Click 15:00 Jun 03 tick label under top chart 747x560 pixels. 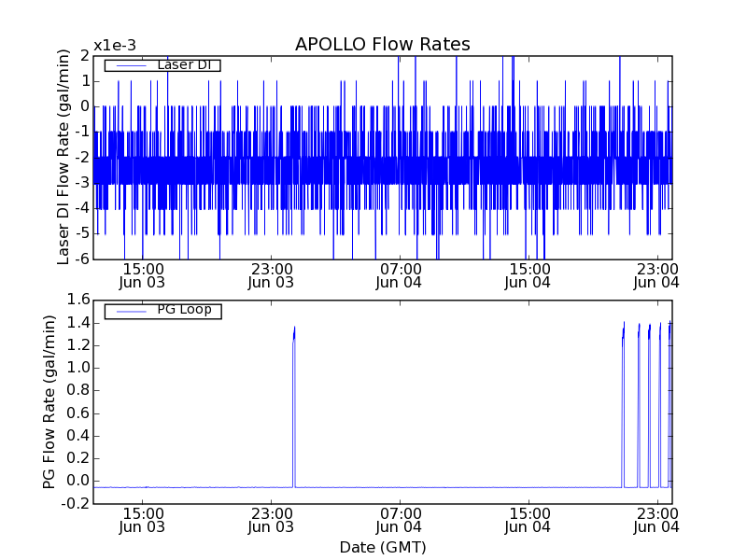(x=142, y=275)
